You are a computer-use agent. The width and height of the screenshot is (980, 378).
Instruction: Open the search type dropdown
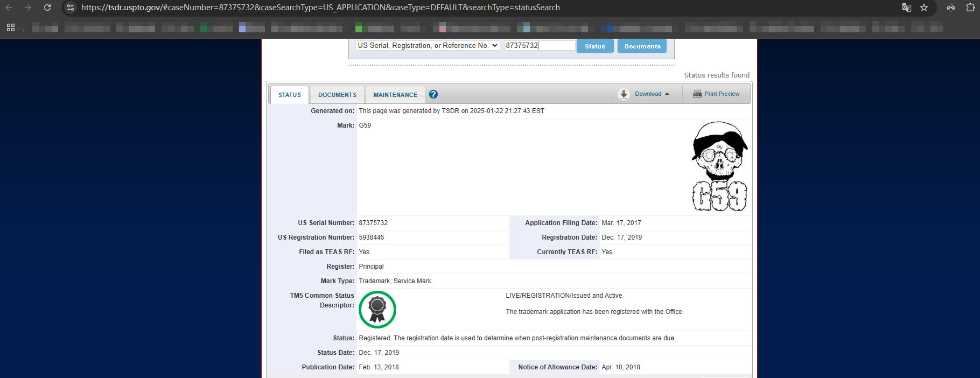(428, 46)
